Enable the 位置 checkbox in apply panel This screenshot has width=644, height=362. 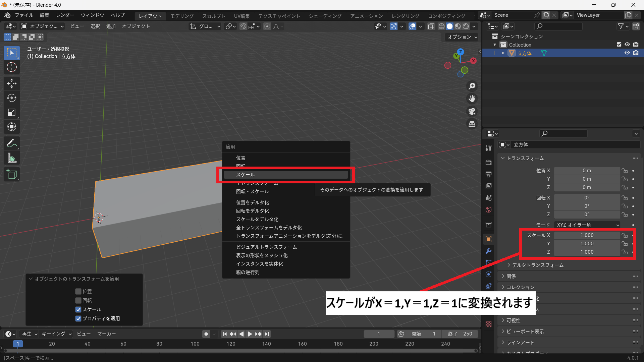point(78,291)
